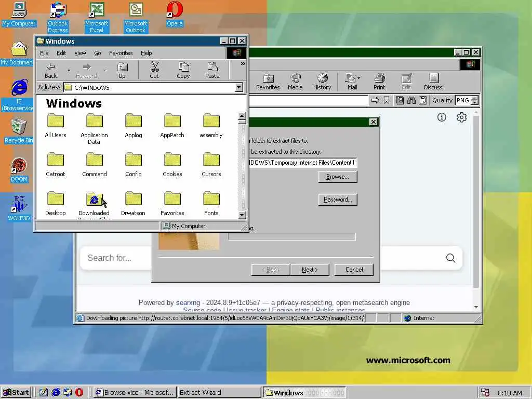Click Back in Windows explorer toolbar
The height and width of the screenshot is (399, 532).
click(50, 71)
